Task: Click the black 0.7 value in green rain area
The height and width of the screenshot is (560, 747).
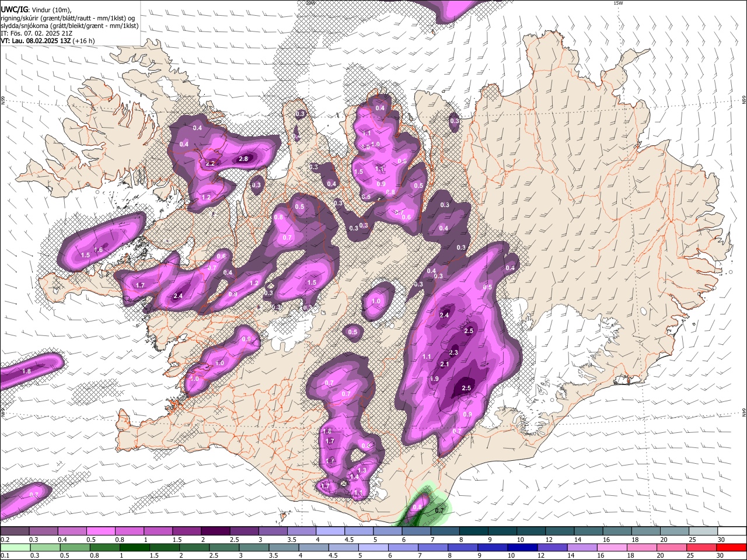Action: [x=439, y=510]
